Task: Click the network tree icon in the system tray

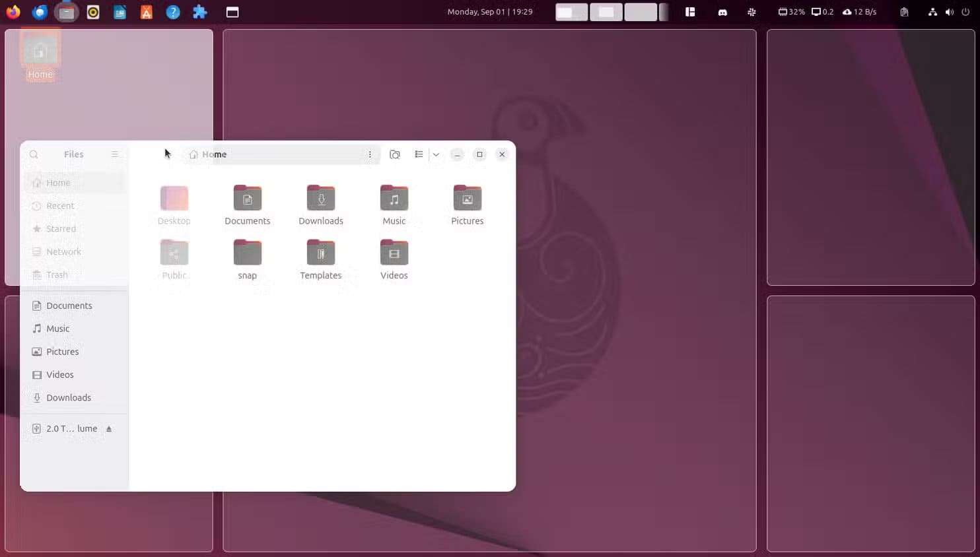Action: coord(933,12)
